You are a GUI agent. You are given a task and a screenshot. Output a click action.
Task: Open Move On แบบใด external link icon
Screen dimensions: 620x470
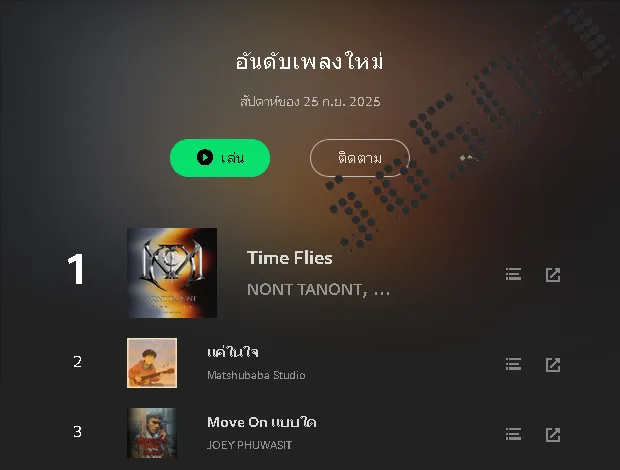(553, 435)
